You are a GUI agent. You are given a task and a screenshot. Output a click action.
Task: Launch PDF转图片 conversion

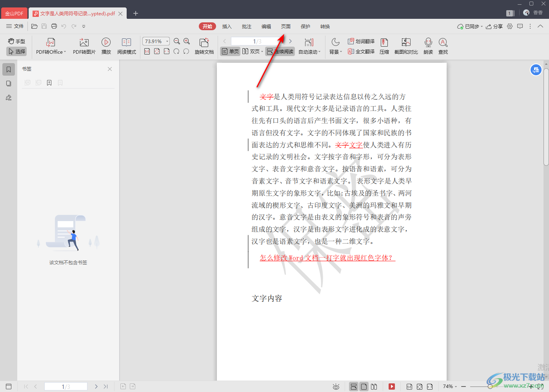[x=84, y=46]
